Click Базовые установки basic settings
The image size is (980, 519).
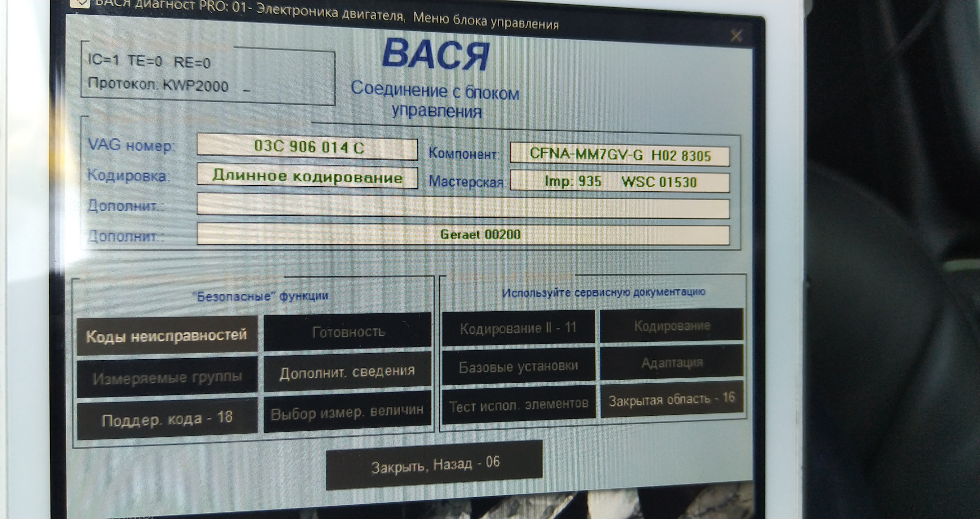coord(519,366)
